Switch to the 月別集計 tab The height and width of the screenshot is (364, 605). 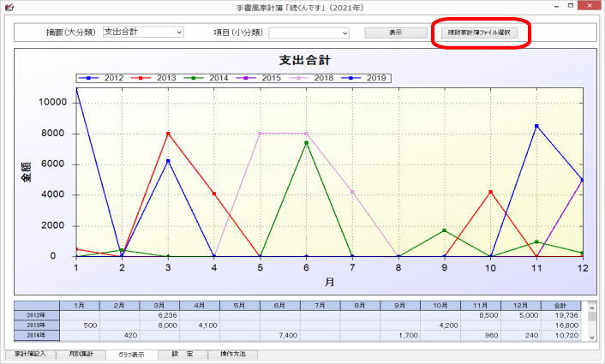[x=81, y=355]
